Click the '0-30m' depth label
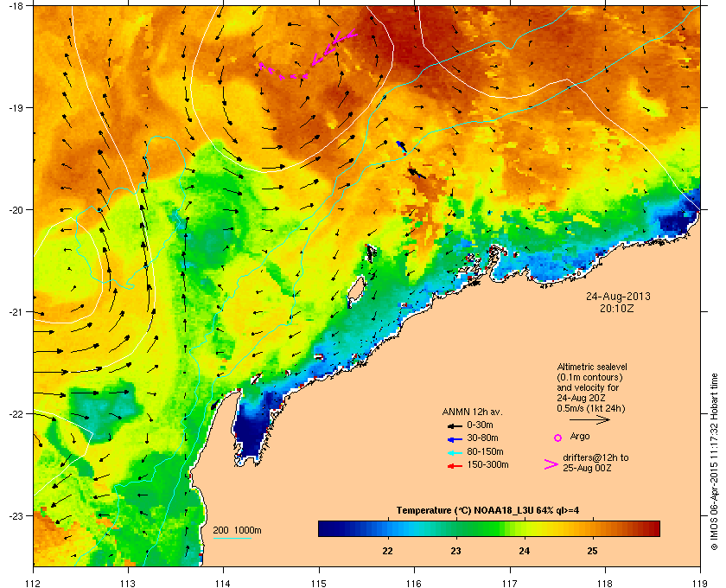 [480, 425]
